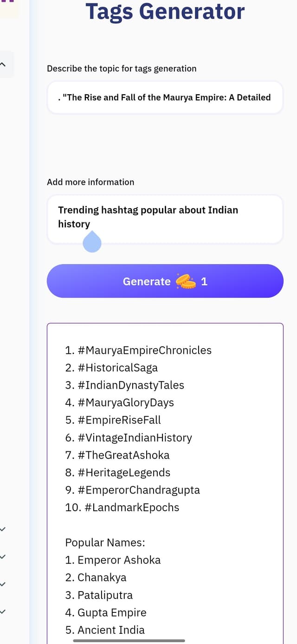Select the Pataliputra popular name entry
Screen dimensions: 297x644
coord(99,595)
